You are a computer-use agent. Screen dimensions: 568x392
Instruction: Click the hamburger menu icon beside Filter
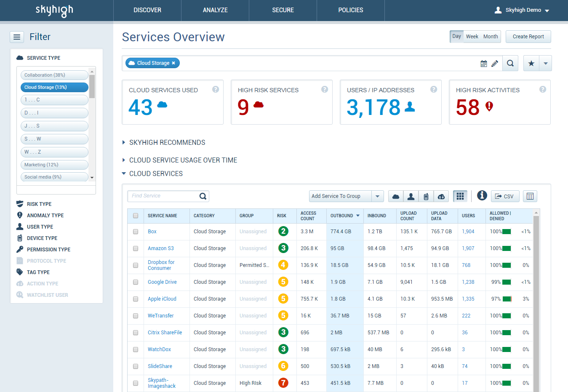(17, 37)
